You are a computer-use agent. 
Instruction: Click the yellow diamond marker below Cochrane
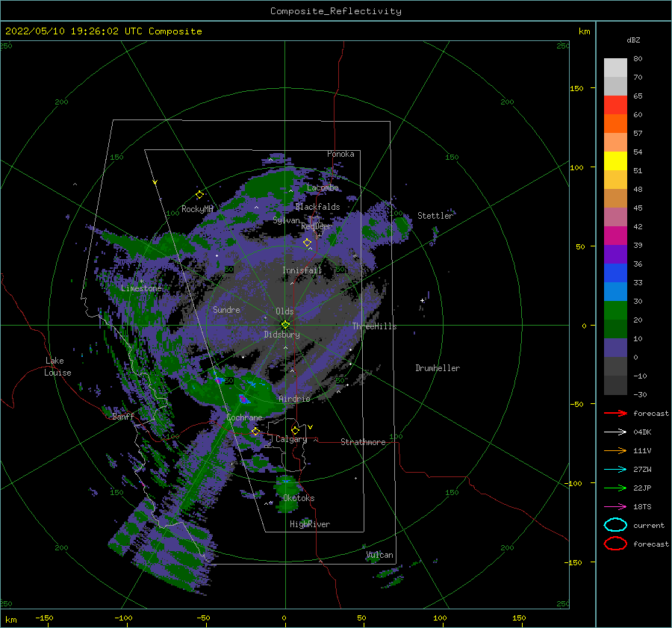click(x=255, y=431)
